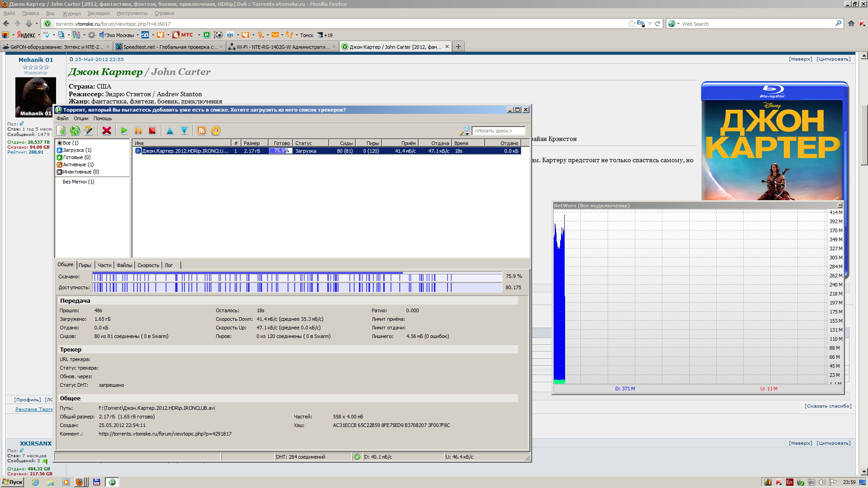The height and width of the screenshot is (488, 868).
Task: Open the Яндекс toolbar dropdown arrow
Action: [x=39, y=35]
